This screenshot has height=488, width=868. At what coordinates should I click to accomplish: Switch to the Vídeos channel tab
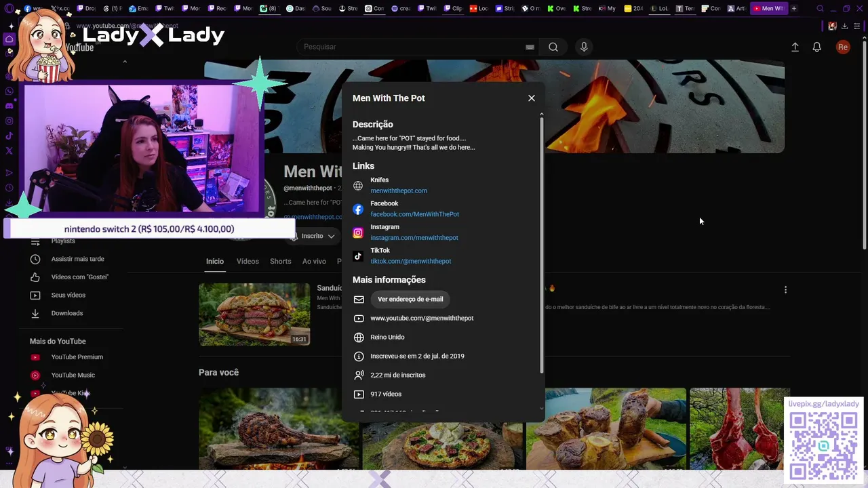(x=248, y=262)
